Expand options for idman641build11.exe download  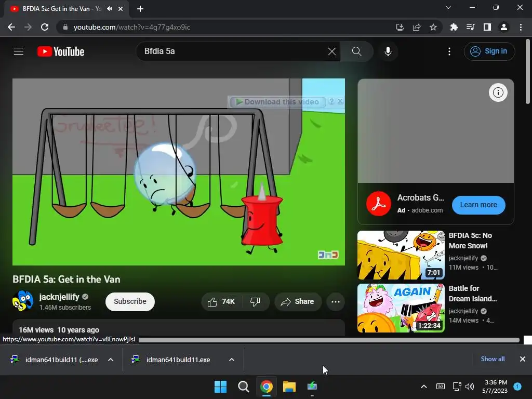tap(232, 360)
